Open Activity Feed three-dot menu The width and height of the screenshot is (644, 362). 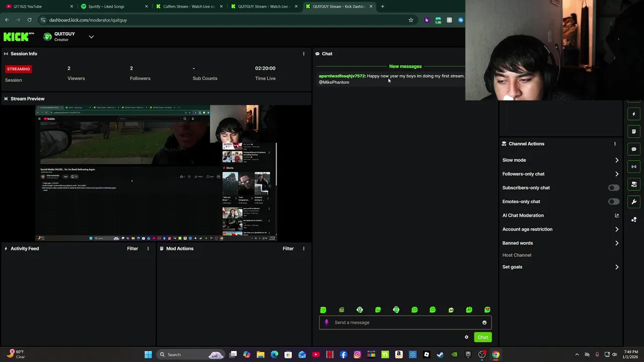pos(148,248)
